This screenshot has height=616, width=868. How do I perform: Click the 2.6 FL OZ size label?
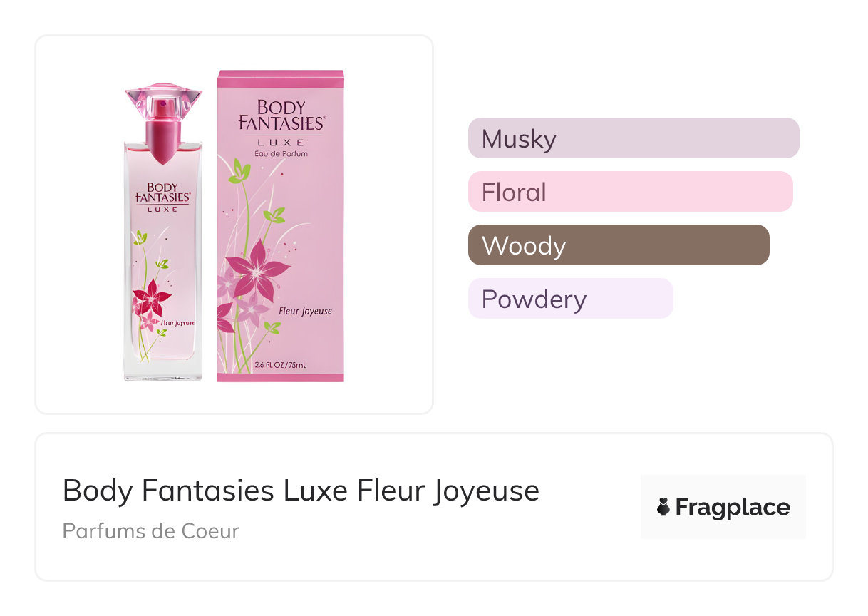click(280, 366)
